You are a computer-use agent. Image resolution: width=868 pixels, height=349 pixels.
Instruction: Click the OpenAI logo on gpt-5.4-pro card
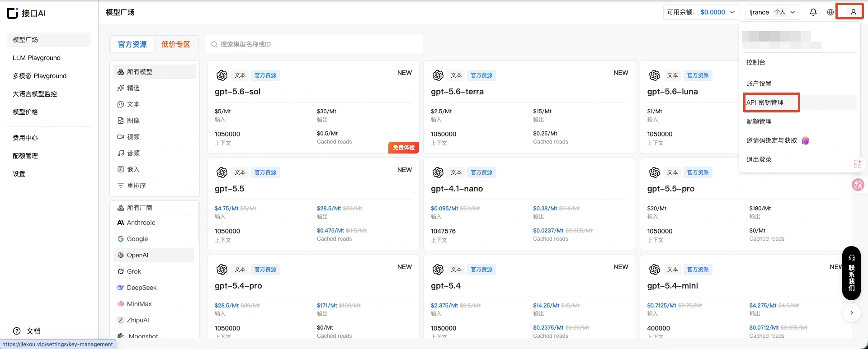coord(222,270)
